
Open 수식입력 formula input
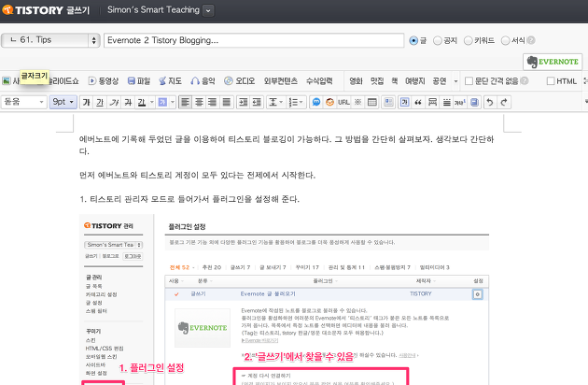319,80
